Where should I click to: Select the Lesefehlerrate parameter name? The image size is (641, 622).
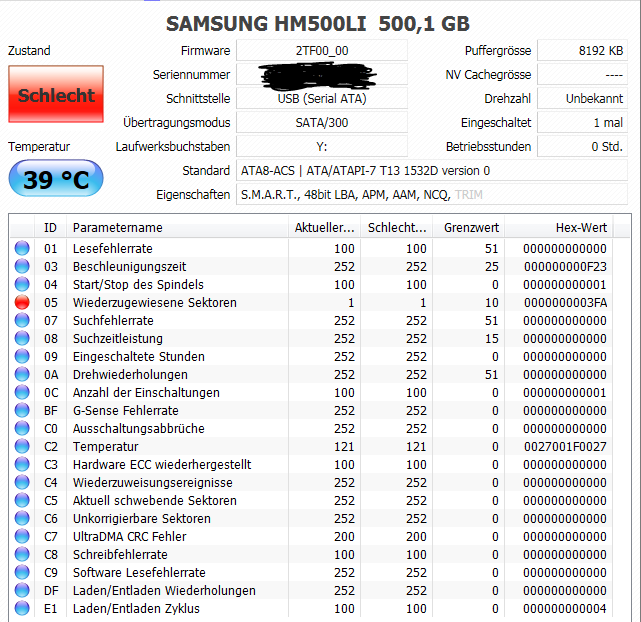click(x=112, y=248)
